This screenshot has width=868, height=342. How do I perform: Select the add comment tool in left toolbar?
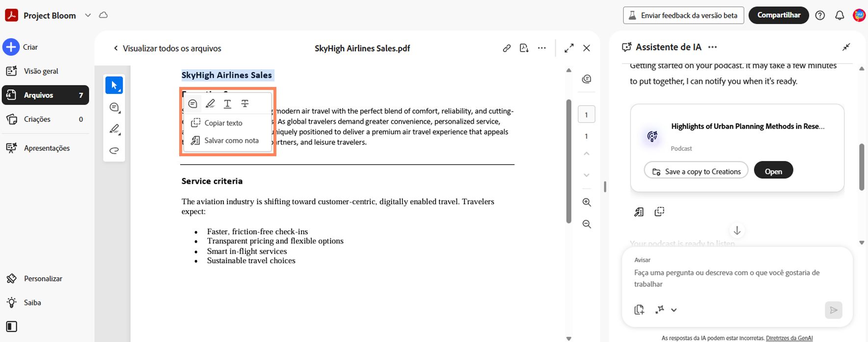114,108
